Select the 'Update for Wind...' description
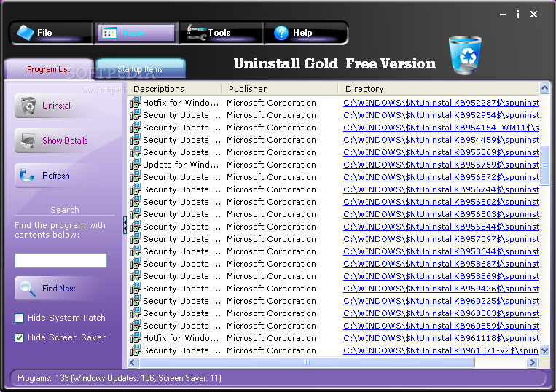 (x=181, y=165)
